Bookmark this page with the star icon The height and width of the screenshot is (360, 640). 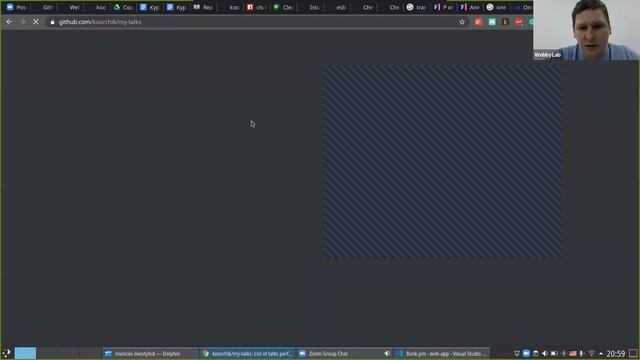click(x=462, y=22)
